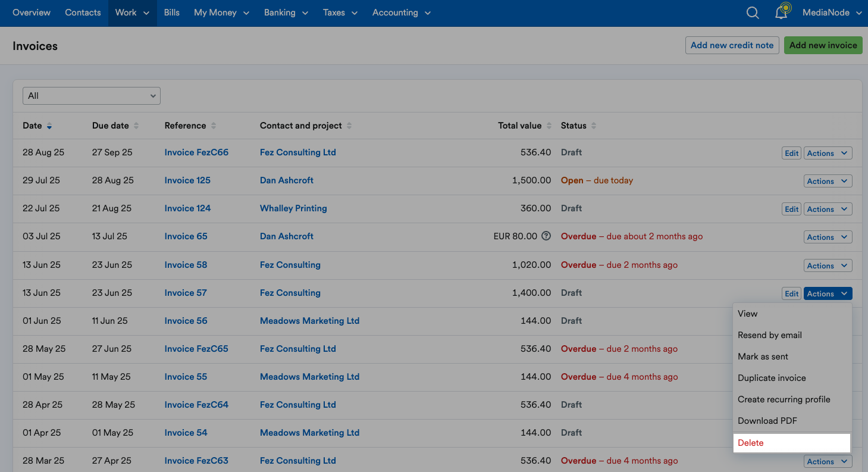Choose Mark as sent menu option
The width and height of the screenshot is (868, 472).
tap(792, 357)
